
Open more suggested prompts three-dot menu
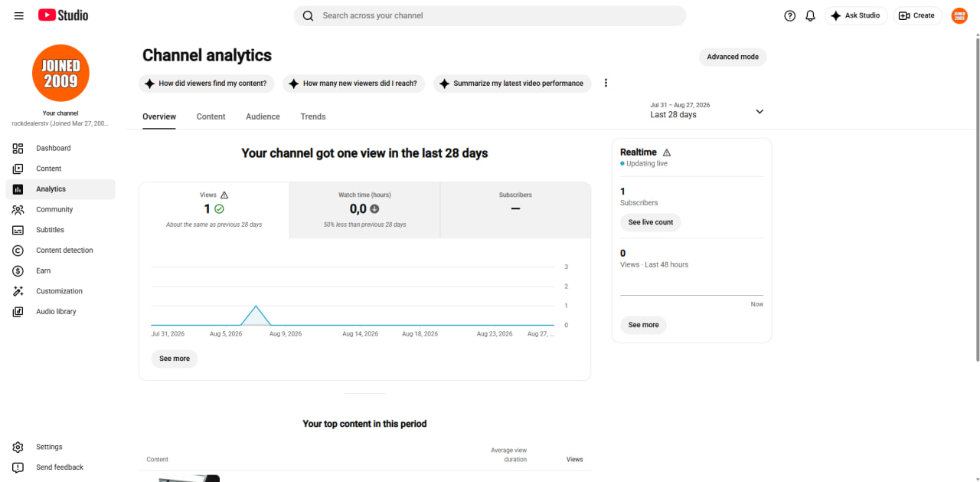(606, 83)
